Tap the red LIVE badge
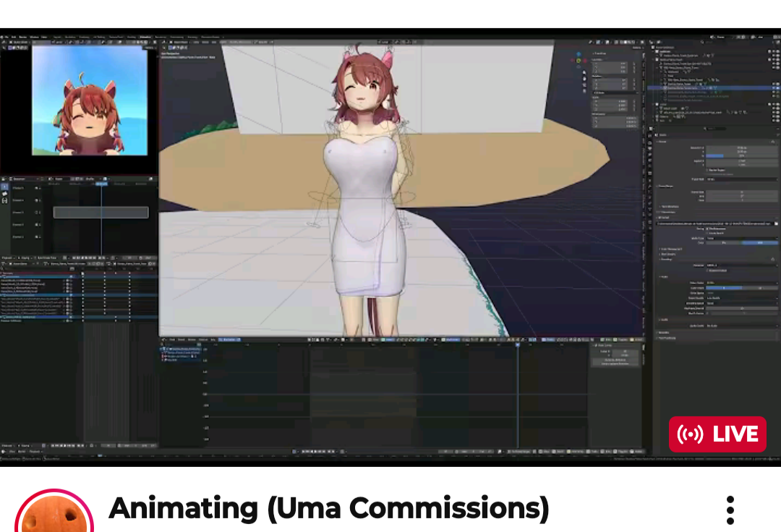This screenshot has width=781, height=532. click(718, 434)
